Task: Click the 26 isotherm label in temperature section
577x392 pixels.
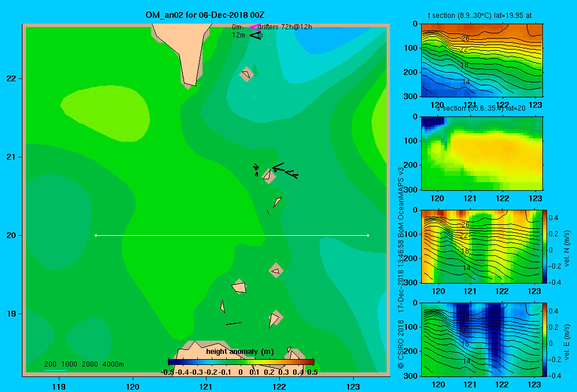Action: (x=466, y=38)
